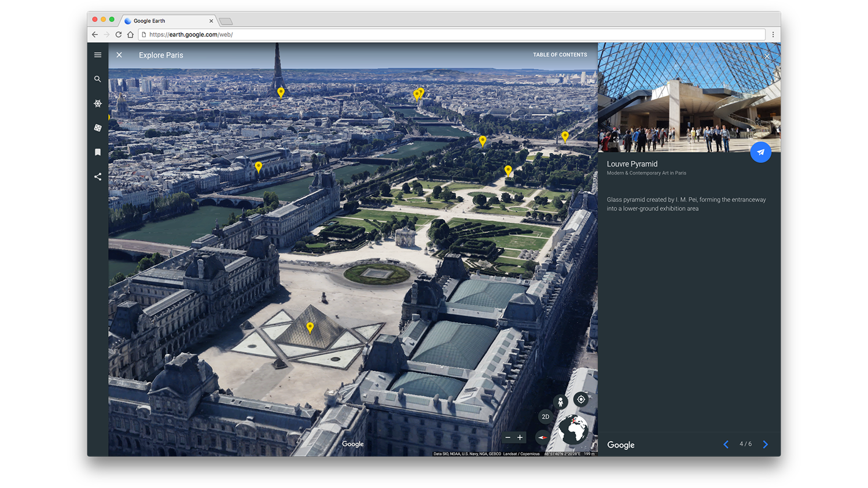Image resolution: width=868 pixels, height=488 pixels.
Task: Click the browser back arrow
Action: click(95, 35)
